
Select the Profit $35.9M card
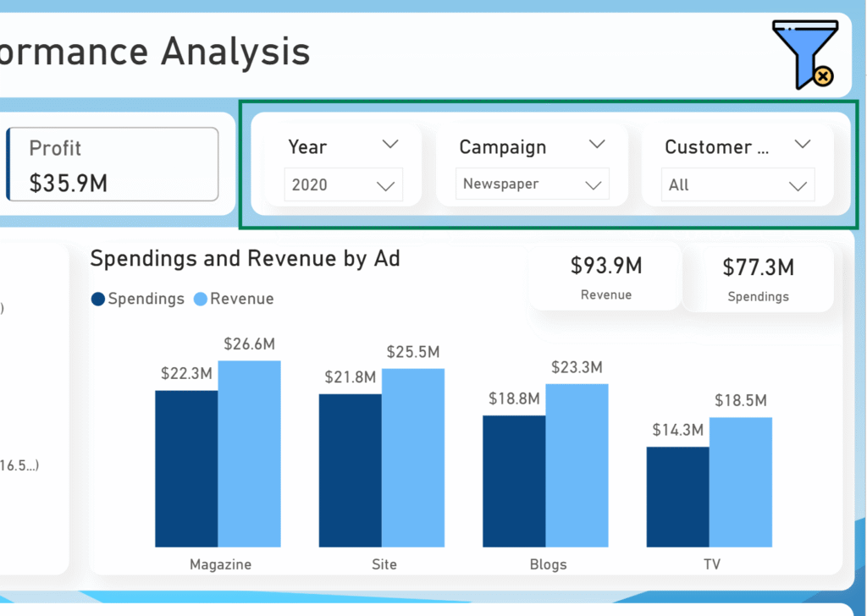(113, 165)
